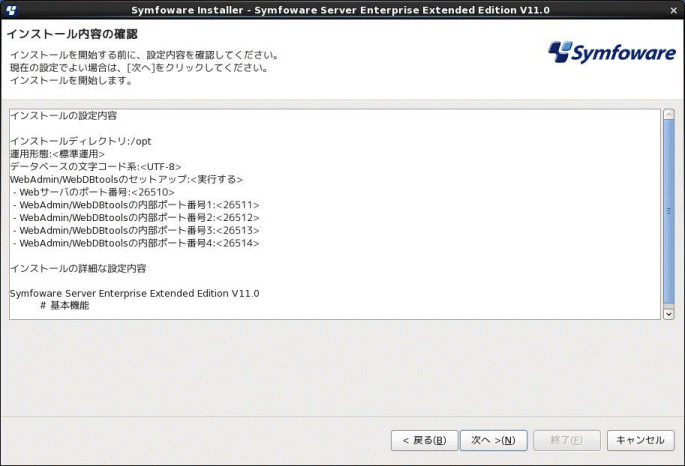The width and height of the screenshot is (685, 466).
Task: Select the 内部ポート番号2:<26512> line
Action: (x=136, y=217)
